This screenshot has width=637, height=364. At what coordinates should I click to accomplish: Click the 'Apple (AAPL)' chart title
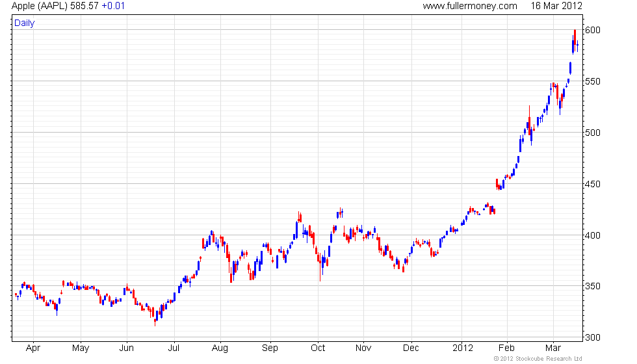(x=40, y=6)
